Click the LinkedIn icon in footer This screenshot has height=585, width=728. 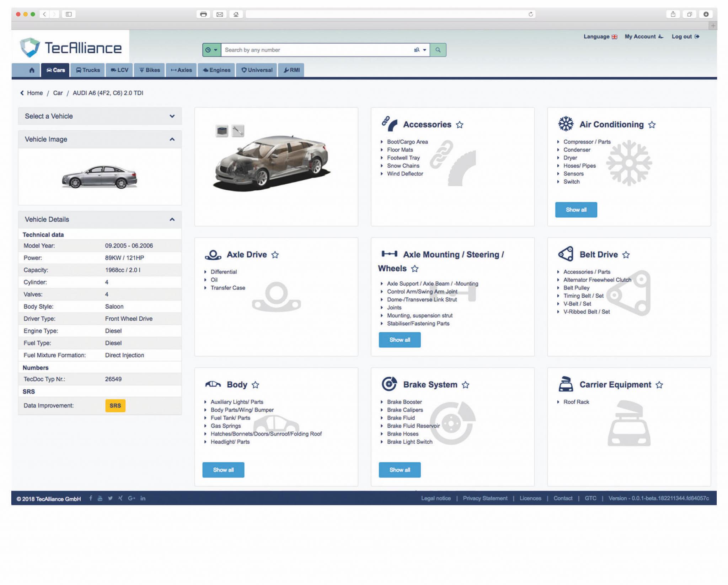click(x=143, y=498)
